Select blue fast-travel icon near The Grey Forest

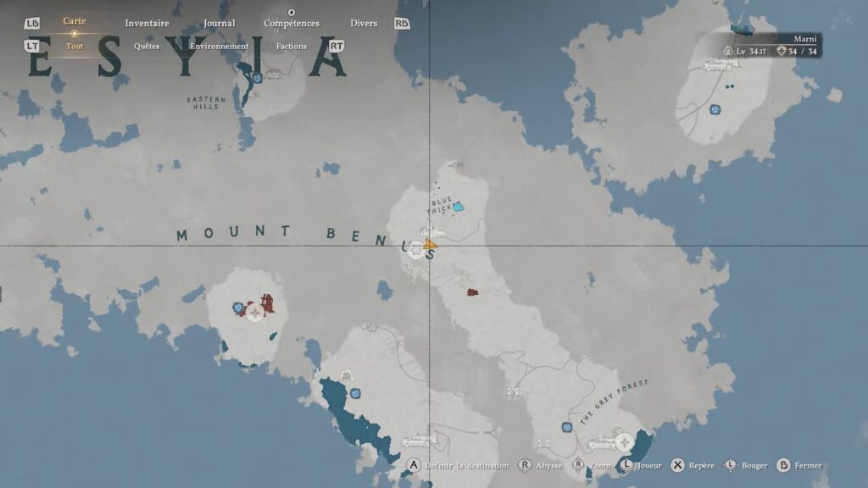coord(567,427)
